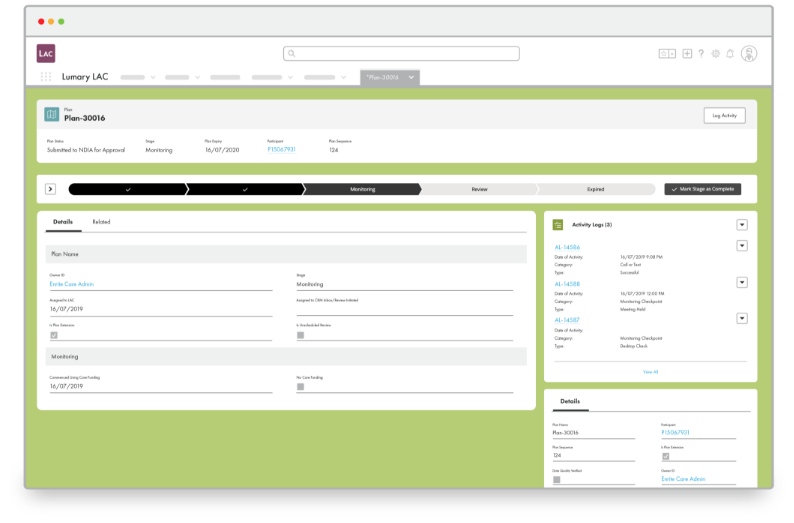The width and height of the screenshot is (794, 523).
Task: Select the Review stage in path
Action: tap(479, 189)
